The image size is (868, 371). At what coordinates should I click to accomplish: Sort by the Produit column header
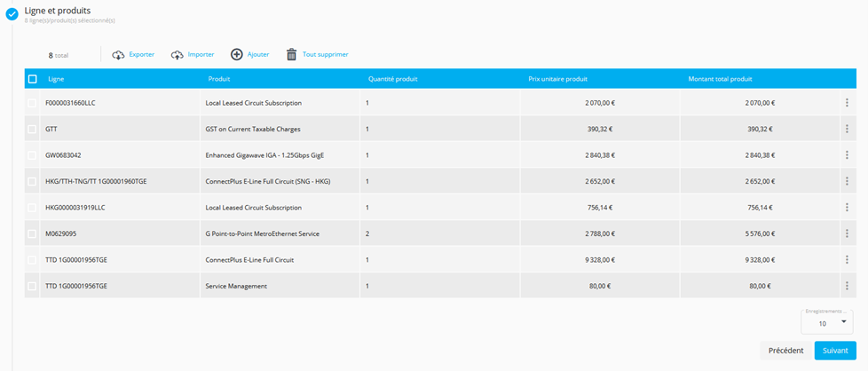pos(219,79)
